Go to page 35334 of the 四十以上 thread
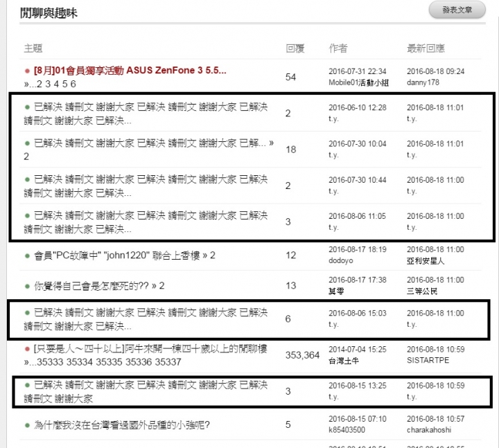 (x=80, y=362)
